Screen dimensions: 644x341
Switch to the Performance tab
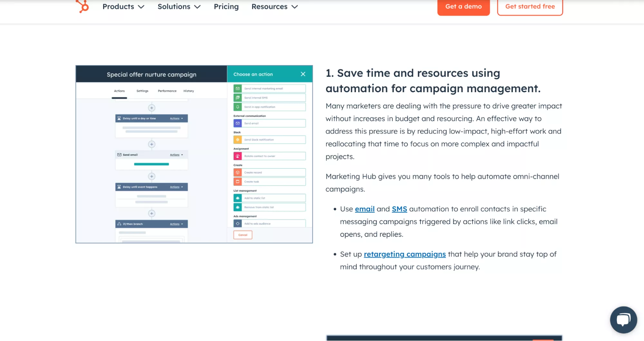point(167,91)
